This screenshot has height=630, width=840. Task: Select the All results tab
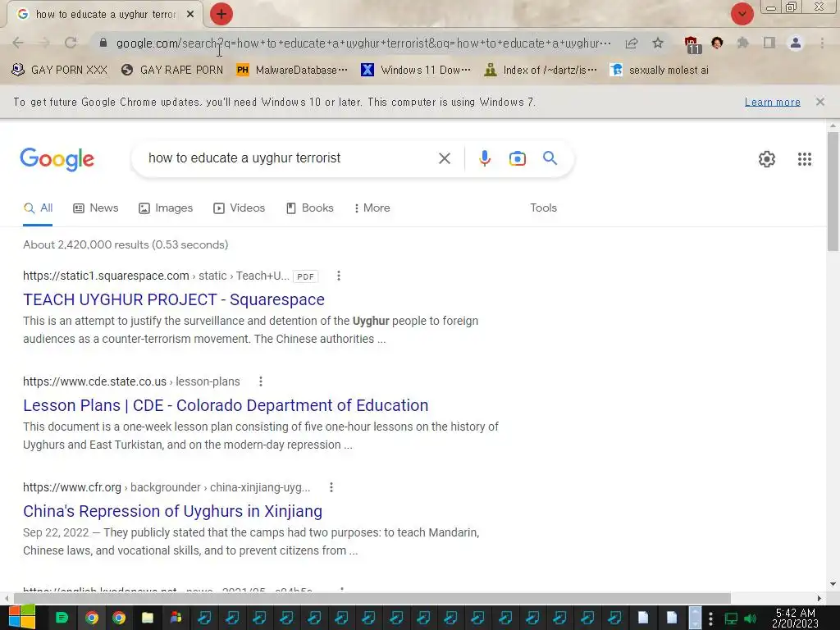tap(38, 208)
